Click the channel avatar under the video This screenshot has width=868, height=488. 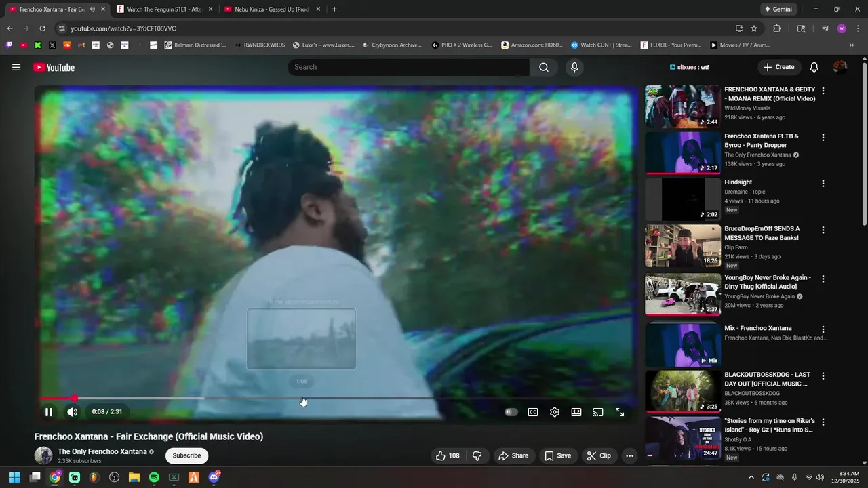[x=43, y=455]
